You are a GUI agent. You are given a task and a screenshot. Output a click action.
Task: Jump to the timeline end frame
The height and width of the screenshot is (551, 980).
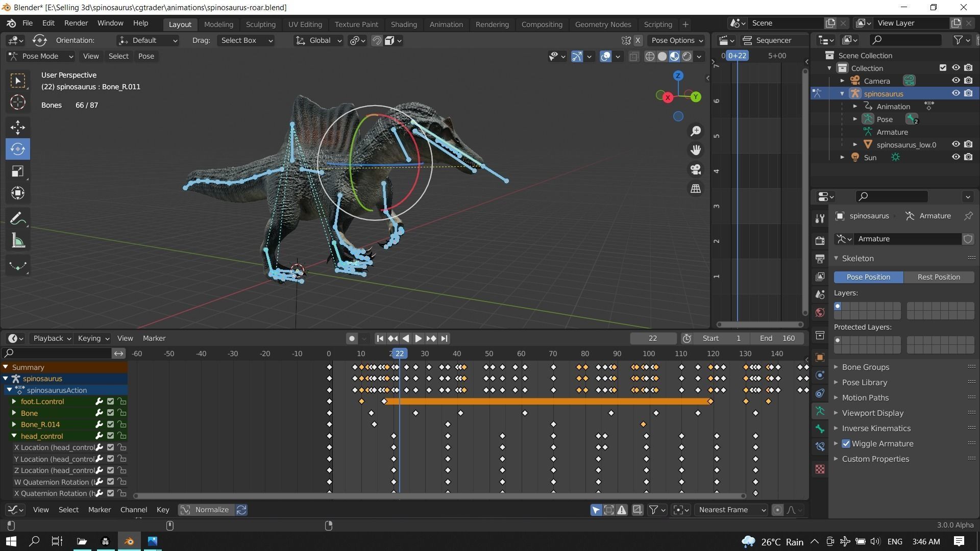(x=444, y=338)
